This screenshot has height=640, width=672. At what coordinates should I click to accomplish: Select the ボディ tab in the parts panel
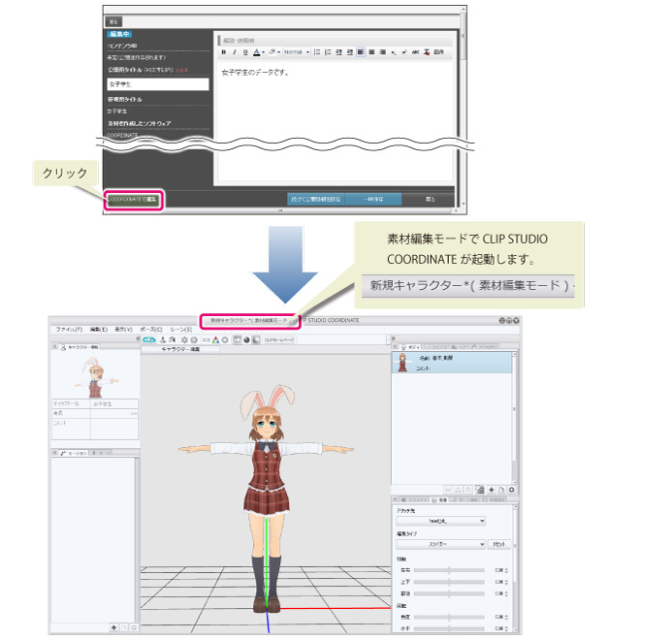pyautogui.click(x=410, y=347)
